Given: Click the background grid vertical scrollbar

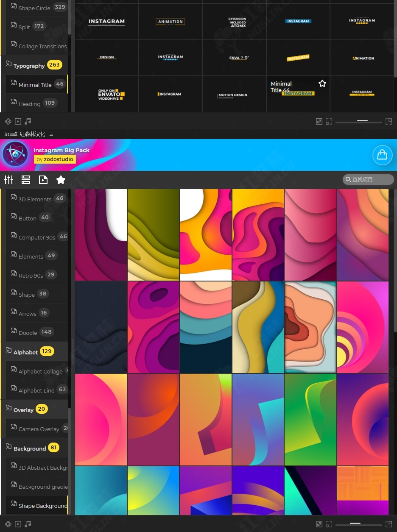Looking at the screenshot, I should coord(395,261).
